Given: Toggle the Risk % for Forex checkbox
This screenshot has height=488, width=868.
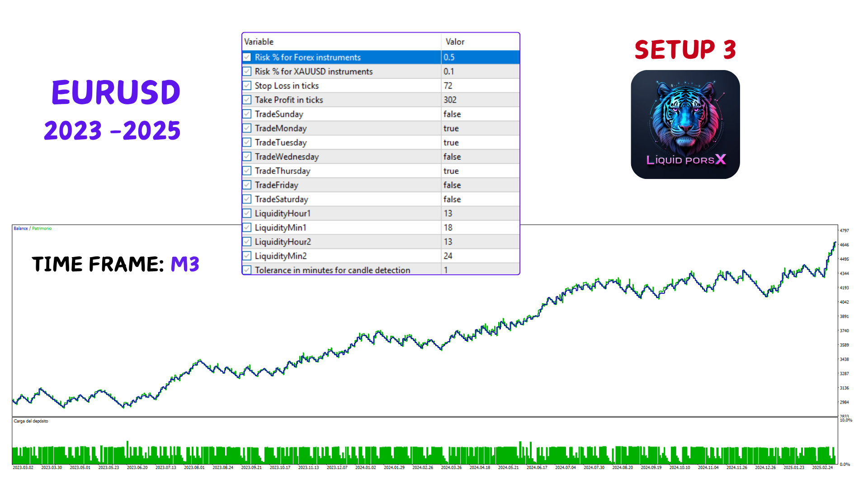Looking at the screenshot, I should click(247, 57).
